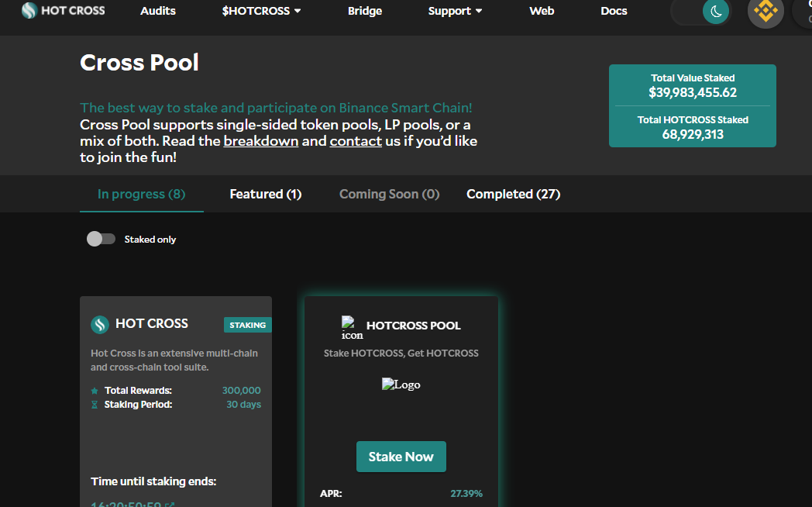This screenshot has width=812, height=507.
Task: Click the STAKING badge on Hot Cross card
Action: click(x=247, y=325)
